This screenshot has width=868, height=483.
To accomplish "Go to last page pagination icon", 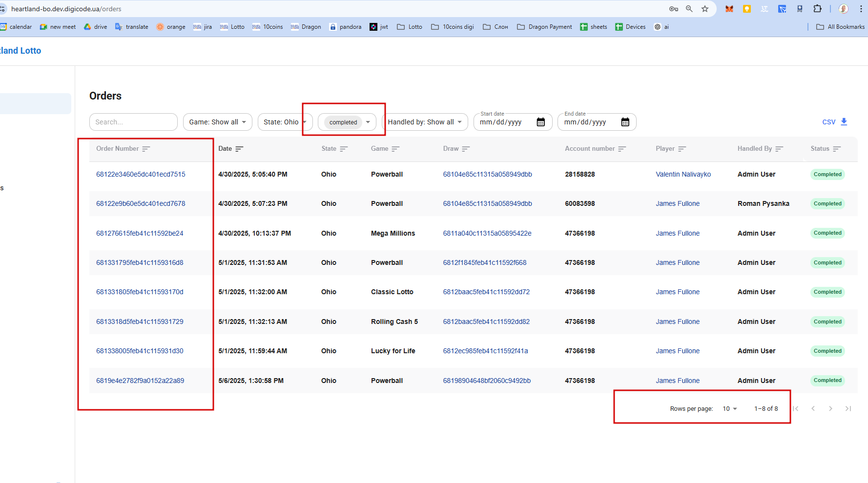I will coord(848,408).
